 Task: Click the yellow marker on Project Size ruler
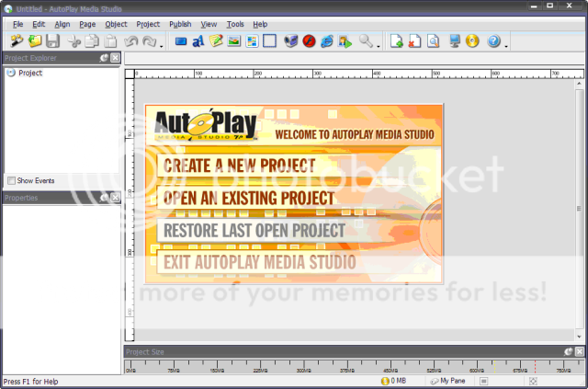tap(494, 367)
